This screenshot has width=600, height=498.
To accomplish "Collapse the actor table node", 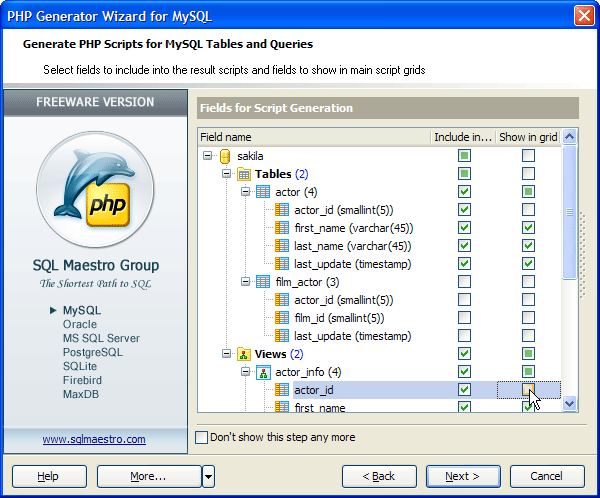I will tap(245, 192).
